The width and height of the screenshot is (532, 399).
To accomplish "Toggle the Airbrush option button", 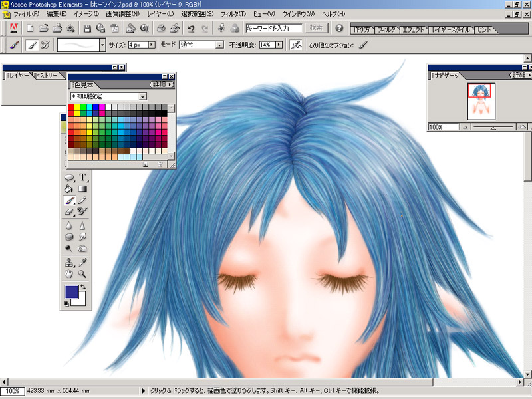I will 296,45.
